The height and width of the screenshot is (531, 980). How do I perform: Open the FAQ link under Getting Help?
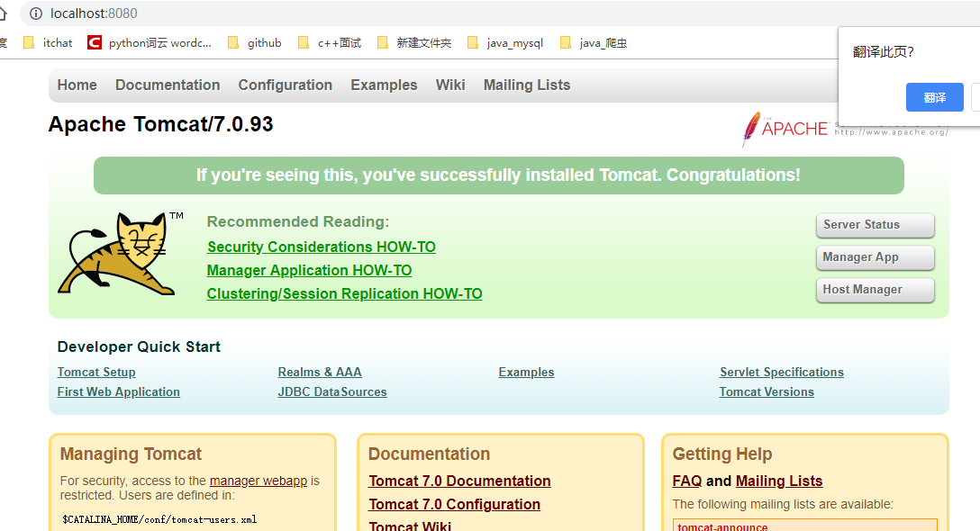(x=687, y=481)
